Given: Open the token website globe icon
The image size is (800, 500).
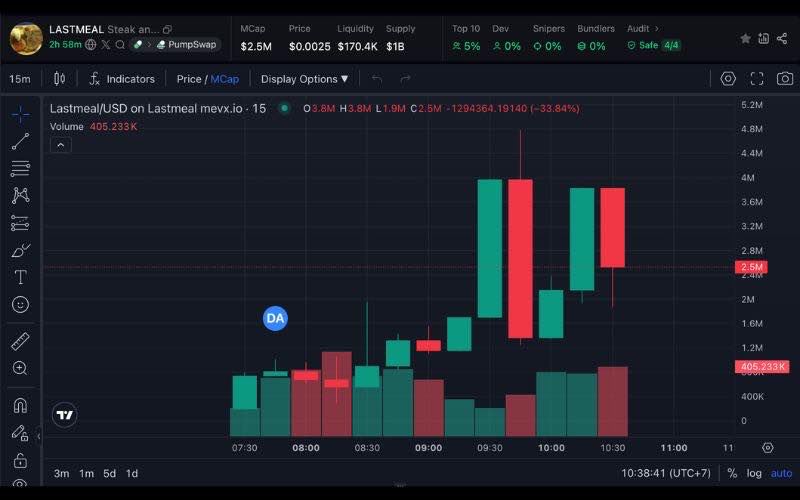Looking at the screenshot, I should [90, 44].
